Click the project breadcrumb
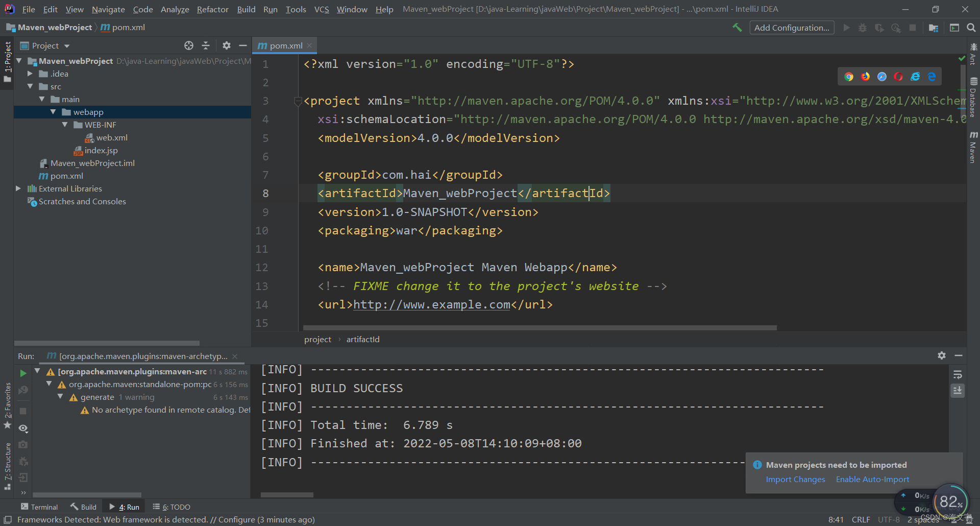Screen dimensions: 980x526 coord(317,339)
